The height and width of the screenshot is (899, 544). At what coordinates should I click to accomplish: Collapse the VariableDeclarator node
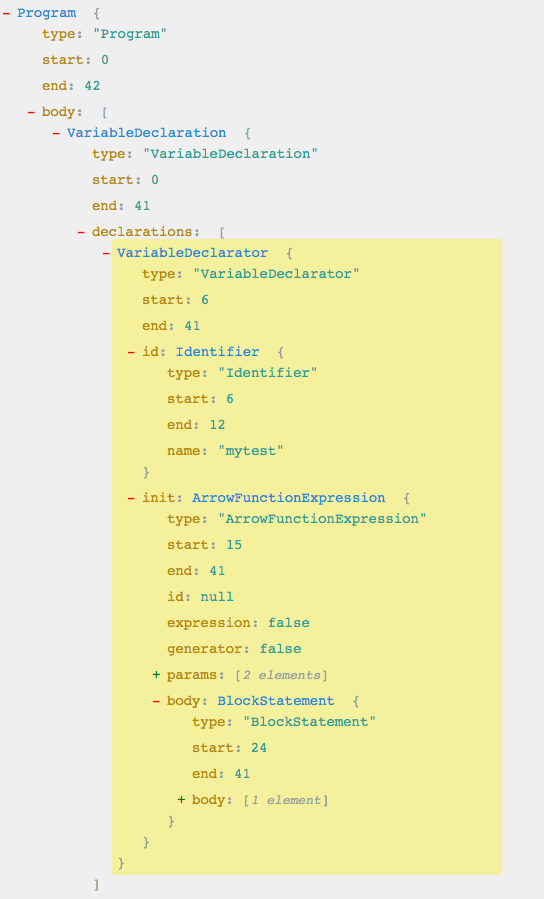[106, 253]
